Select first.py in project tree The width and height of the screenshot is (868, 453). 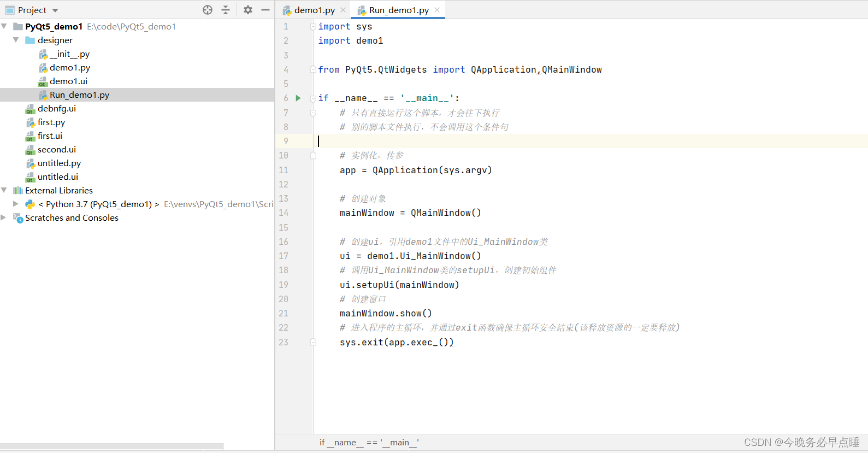pos(51,122)
